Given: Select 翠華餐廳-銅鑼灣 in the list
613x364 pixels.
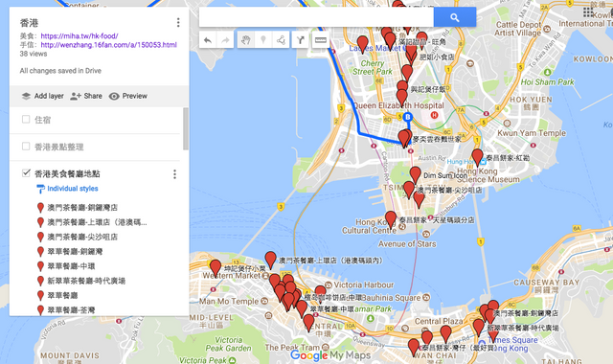Looking at the screenshot, I should (x=75, y=251).
